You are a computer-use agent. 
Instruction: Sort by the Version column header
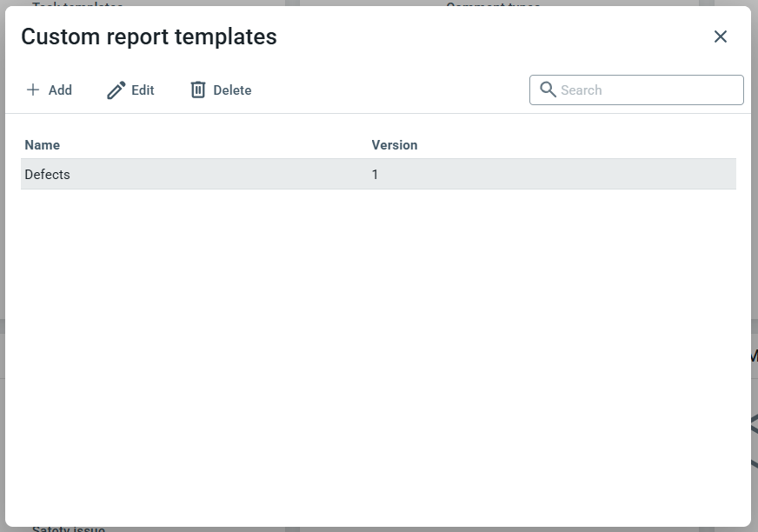395,145
